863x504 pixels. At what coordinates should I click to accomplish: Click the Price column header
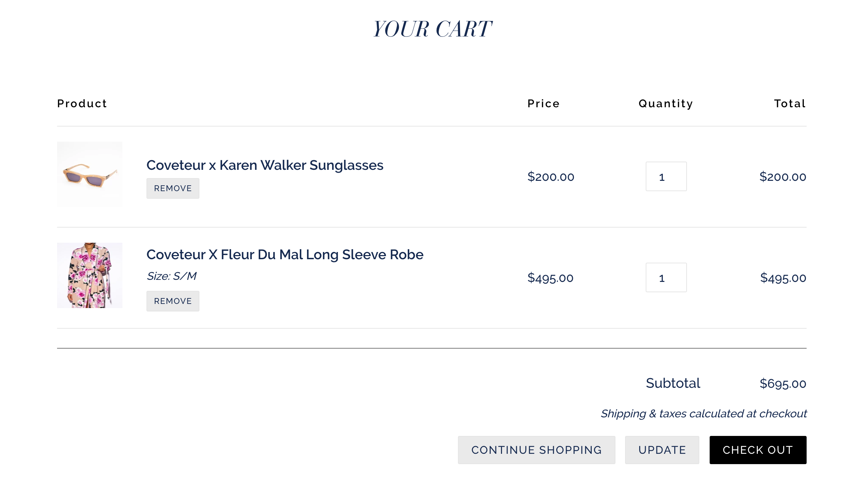(x=544, y=103)
